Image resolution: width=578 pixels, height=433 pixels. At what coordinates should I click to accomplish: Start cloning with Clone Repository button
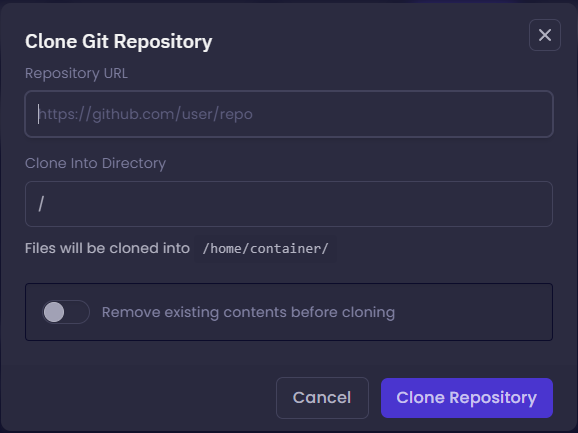tap(467, 398)
